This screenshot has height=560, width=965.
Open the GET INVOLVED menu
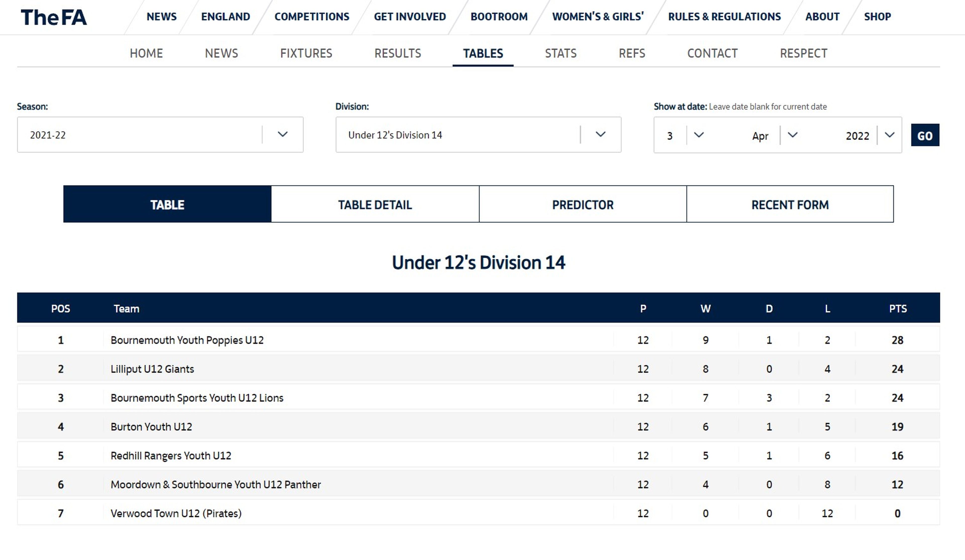pyautogui.click(x=410, y=17)
